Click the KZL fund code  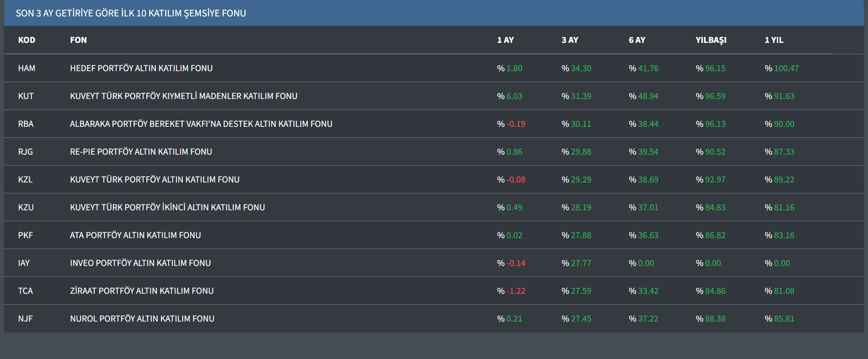coord(26,180)
